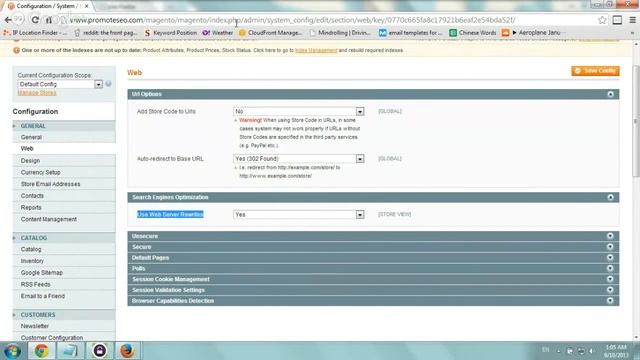Open the IP Location Finder bookmark

(x=35, y=33)
